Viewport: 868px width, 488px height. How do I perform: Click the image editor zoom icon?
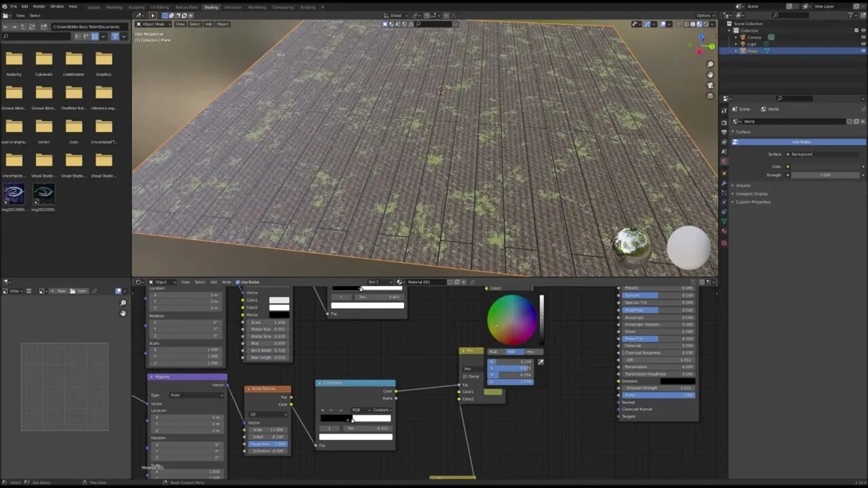tap(123, 303)
